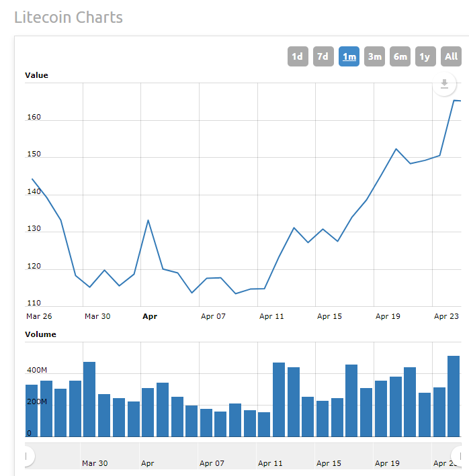The image size is (469, 476).
Task: Show All time range data
Action: (x=451, y=56)
